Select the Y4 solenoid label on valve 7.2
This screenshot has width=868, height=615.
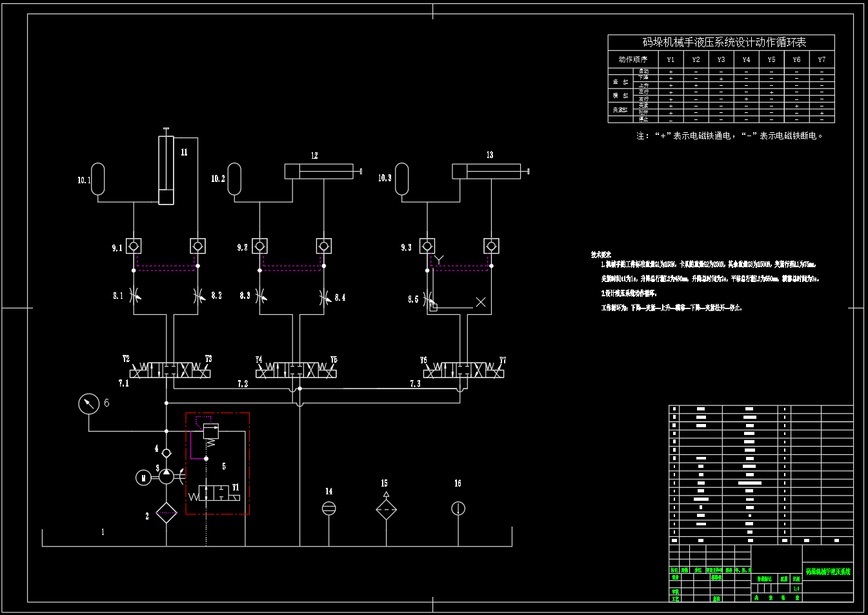coord(259,359)
